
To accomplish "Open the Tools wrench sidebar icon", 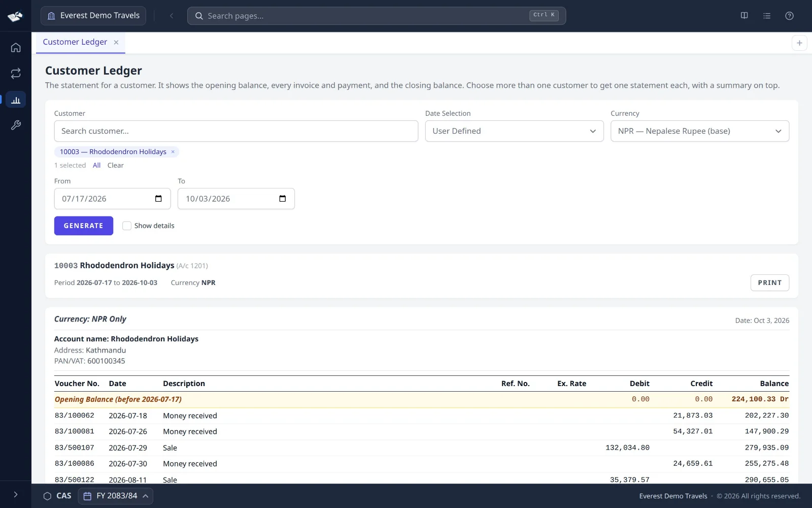I will 16,125.
